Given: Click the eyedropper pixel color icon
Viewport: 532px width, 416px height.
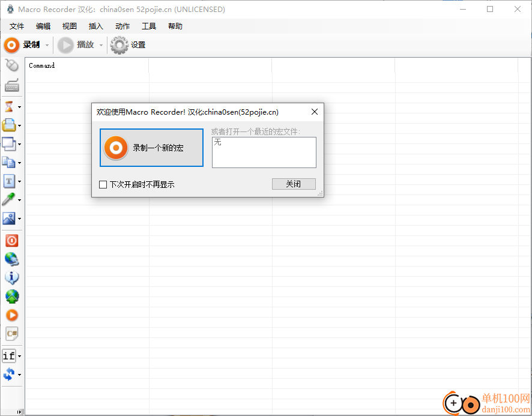Looking at the screenshot, I should click(9, 199).
